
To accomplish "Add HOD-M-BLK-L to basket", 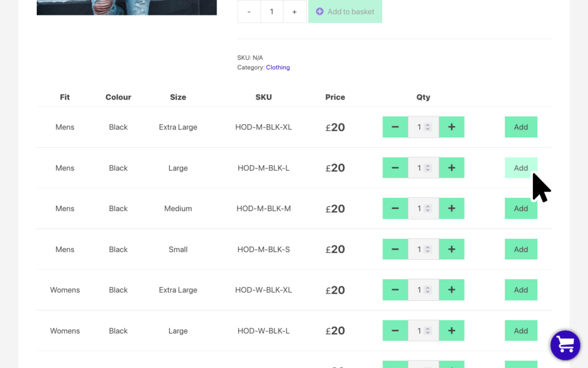I will click(521, 168).
